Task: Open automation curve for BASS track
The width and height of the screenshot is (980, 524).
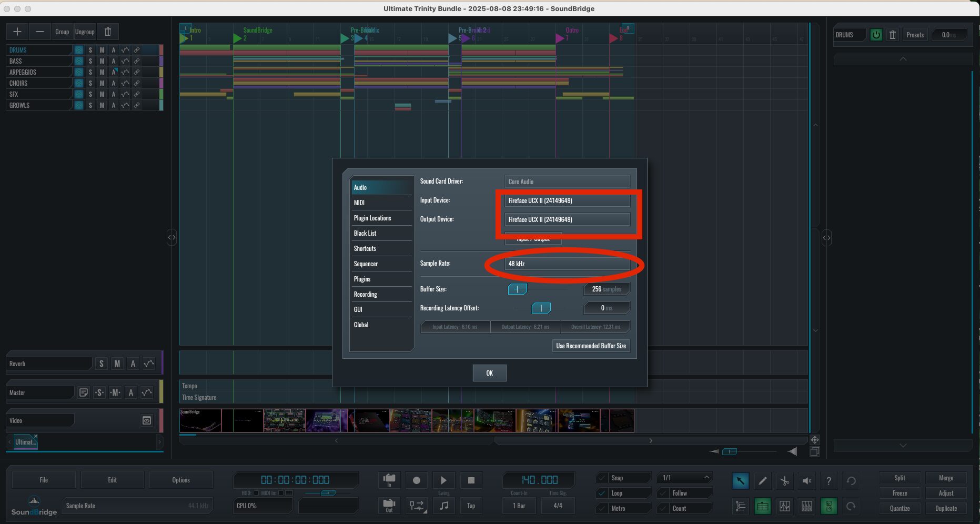Action: pos(125,61)
